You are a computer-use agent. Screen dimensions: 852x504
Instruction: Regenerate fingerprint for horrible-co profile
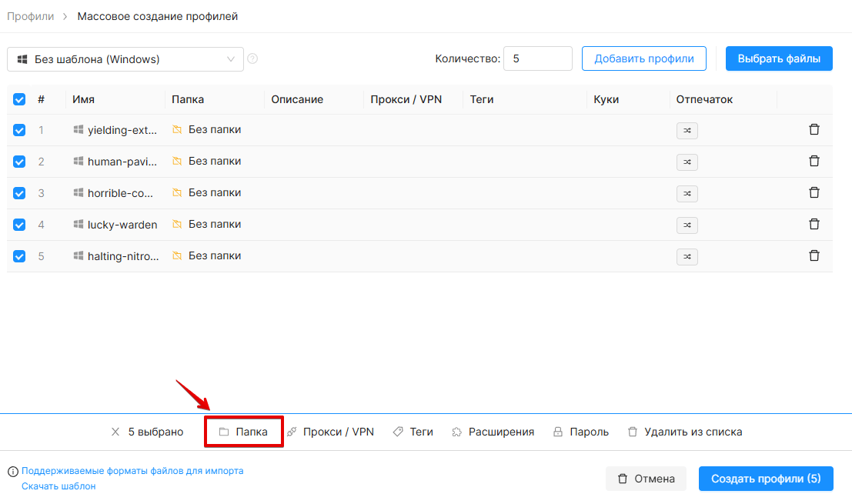(687, 193)
